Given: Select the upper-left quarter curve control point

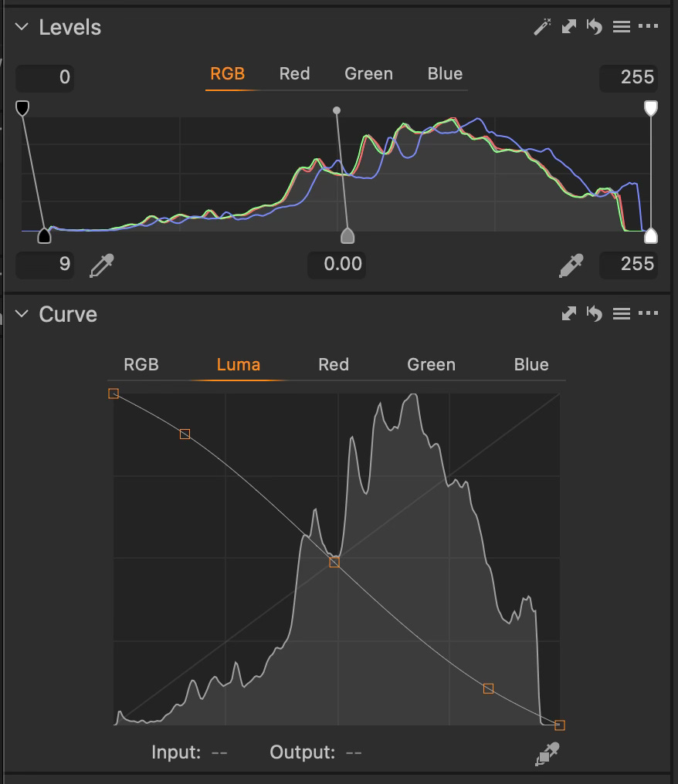Looking at the screenshot, I should (185, 434).
